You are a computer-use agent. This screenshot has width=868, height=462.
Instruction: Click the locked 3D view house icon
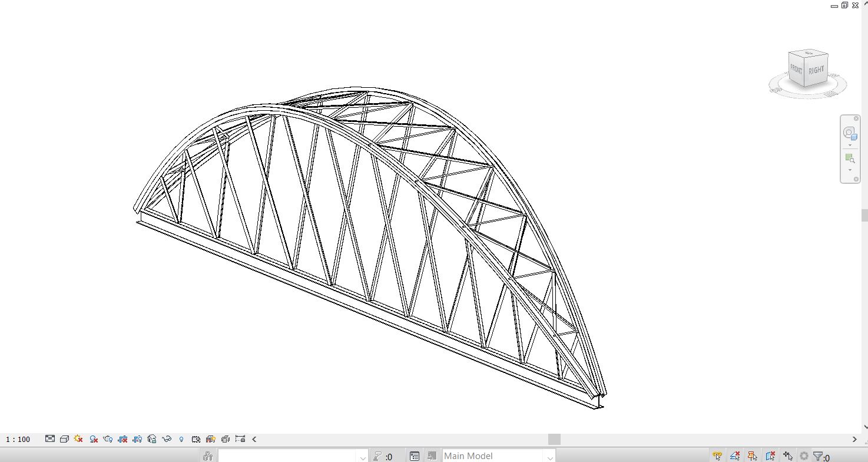[x=152, y=439]
